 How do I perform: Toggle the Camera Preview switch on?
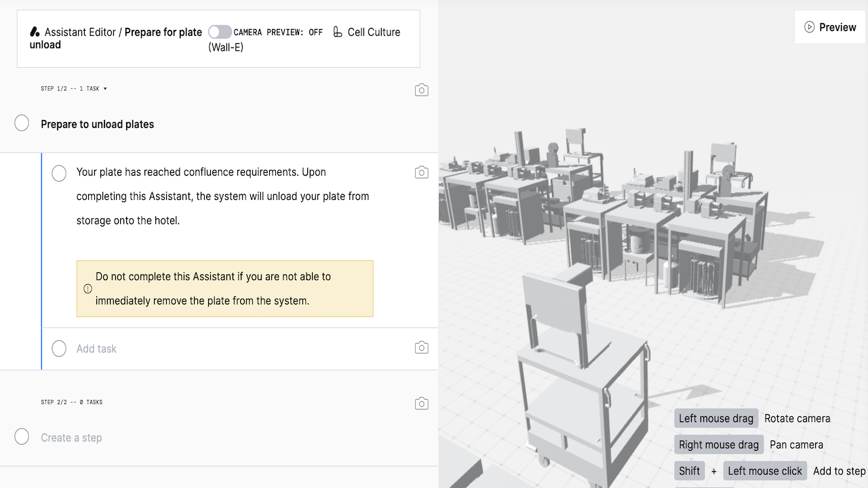click(220, 32)
